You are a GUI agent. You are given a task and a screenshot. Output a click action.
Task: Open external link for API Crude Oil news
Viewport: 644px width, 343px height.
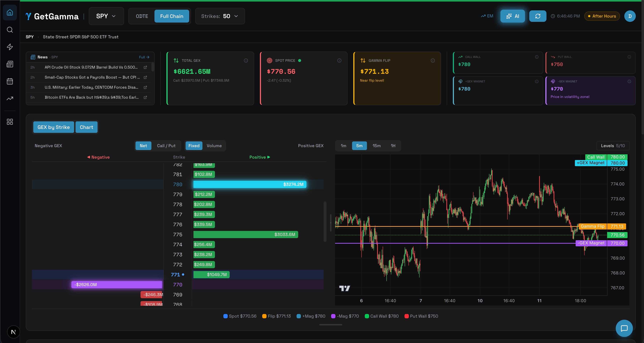[x=145, y=67]
